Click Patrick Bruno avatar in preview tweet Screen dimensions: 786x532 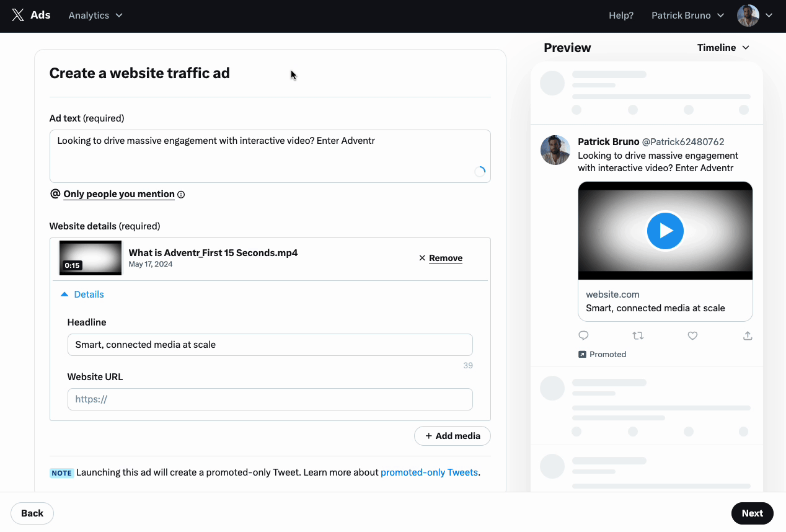click(555, 150)
